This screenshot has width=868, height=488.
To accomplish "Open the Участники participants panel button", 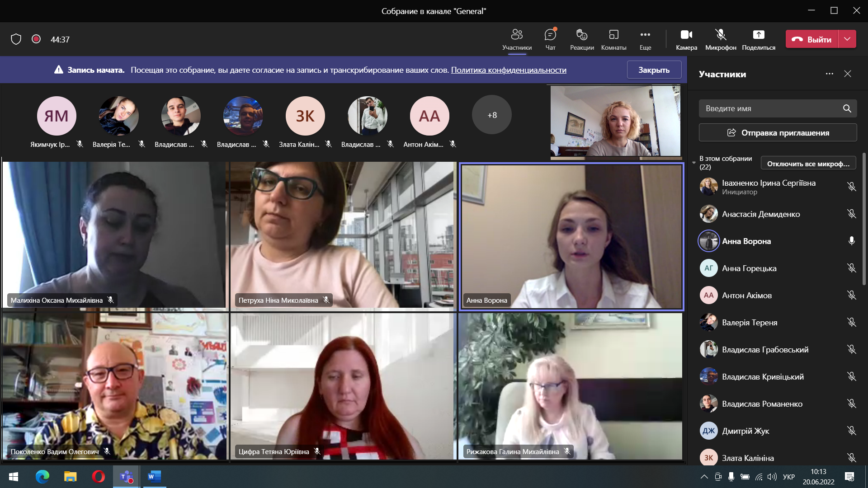I will tap(517, 39).
